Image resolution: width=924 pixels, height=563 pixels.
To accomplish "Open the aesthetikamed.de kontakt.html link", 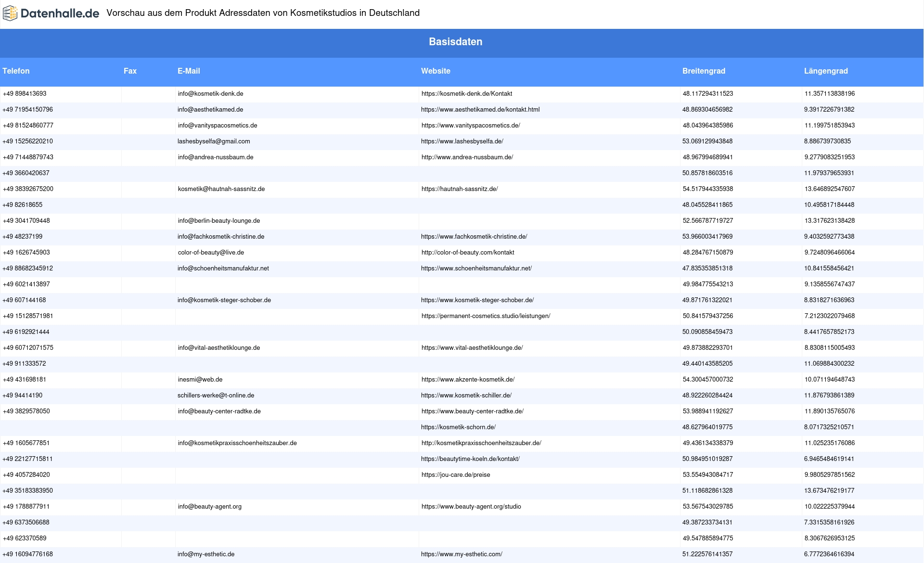I will [480, 110].
